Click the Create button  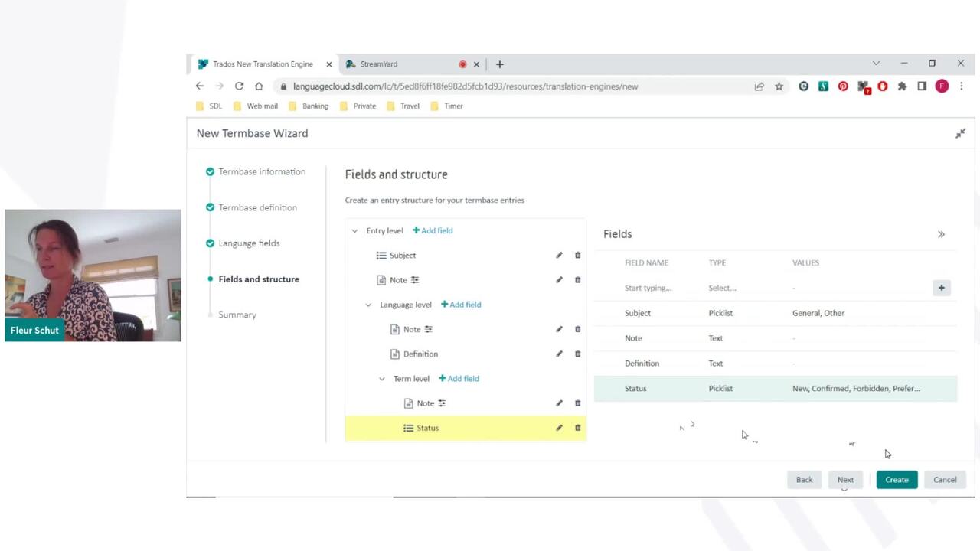coord(897,480)
